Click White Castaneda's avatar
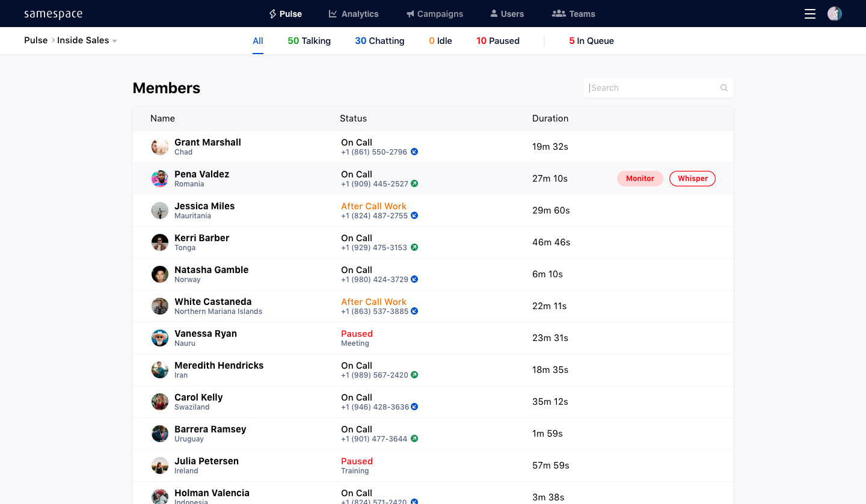Viewport: 866px width, 504px height. click(x=160, y=306)
